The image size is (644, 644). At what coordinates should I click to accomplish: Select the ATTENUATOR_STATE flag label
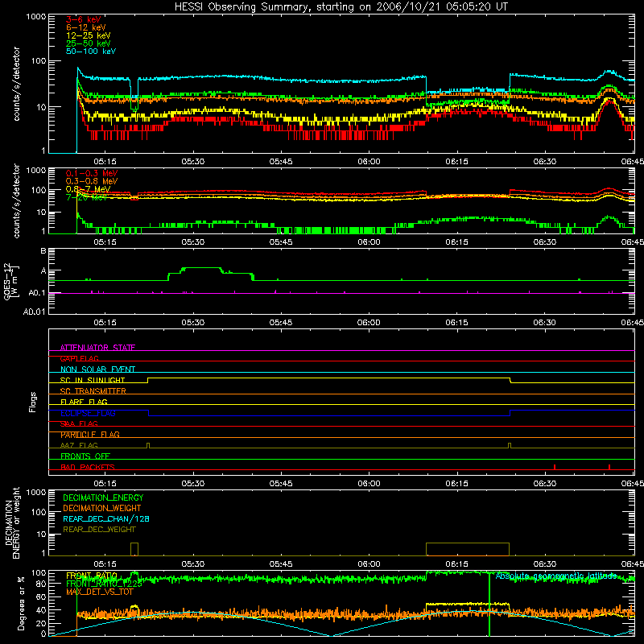click(x=97, y=348)
